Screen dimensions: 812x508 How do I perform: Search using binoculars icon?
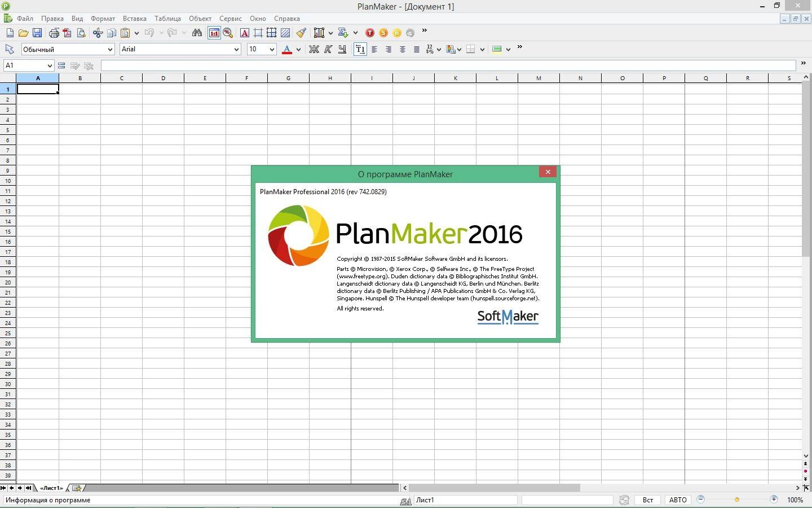pos(197,33)
